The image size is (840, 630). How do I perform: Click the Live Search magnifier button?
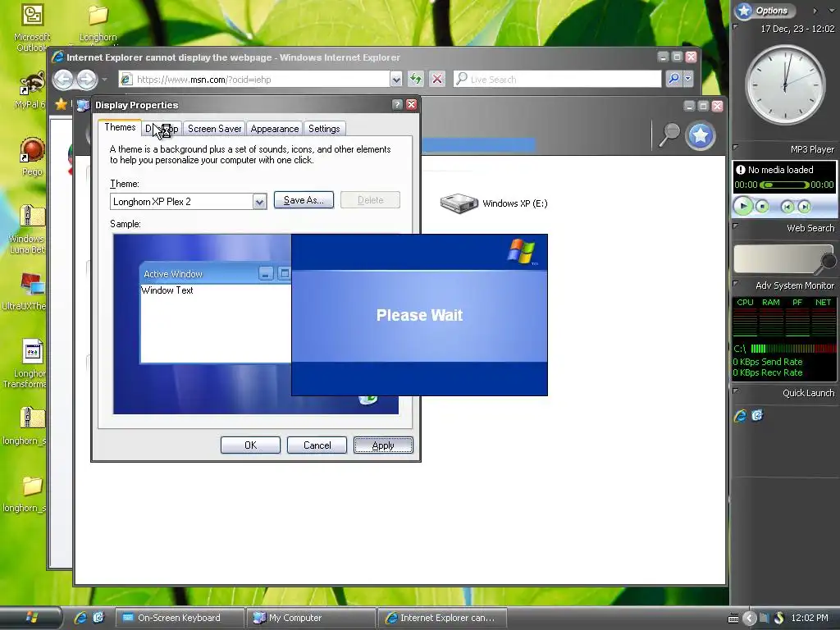pyautogui.click(x=674, y=79)
